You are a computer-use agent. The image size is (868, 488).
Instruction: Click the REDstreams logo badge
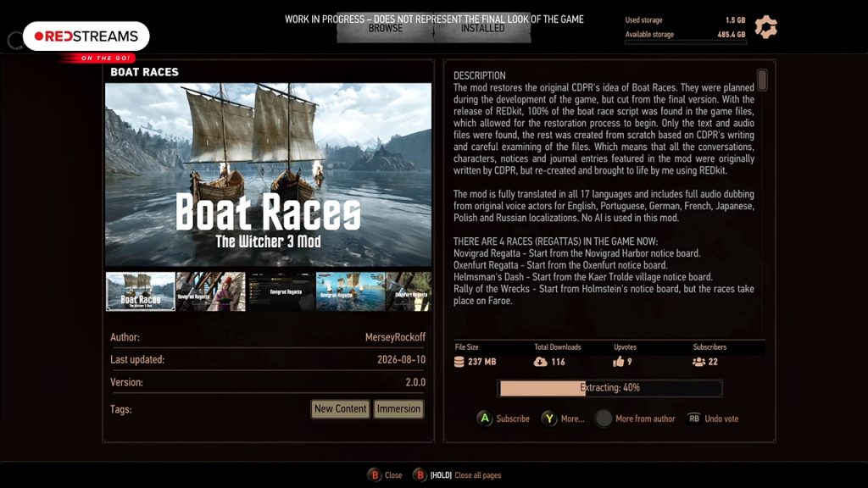coord(86,36)
